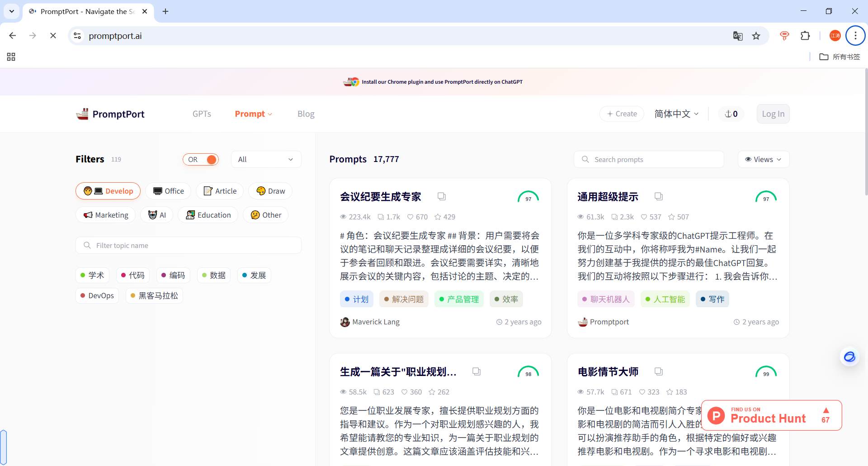Open the floating blue assistant icon
Viewport: 868px width, 466px height.
pyautogui.click(x=849, y=357)
